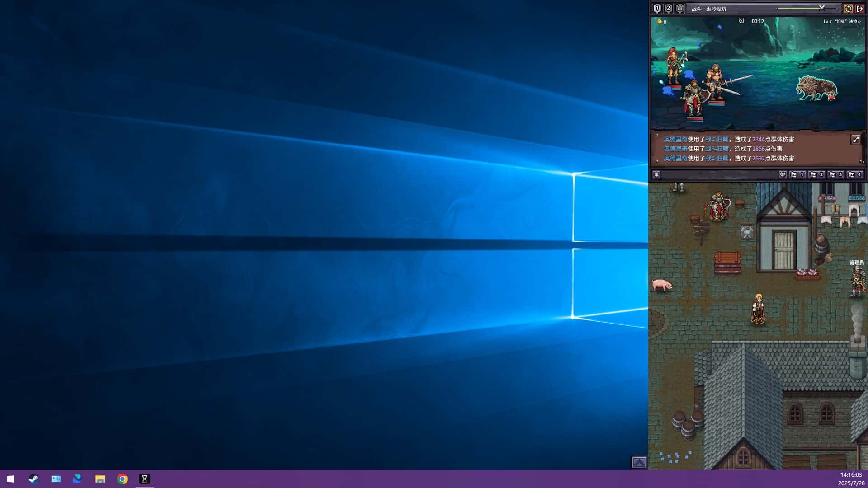The height and width of the screenshot is (488, 868).
Task: Click the 管理员 NPC guard
Action: pos(857,281)
